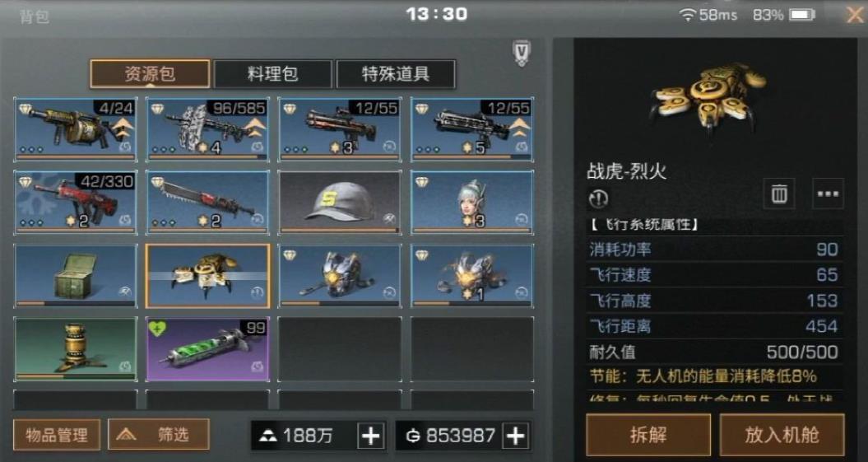Viewport: 868px width, 462px height.
Task: Select the green-haired character head item
Action: tap(472, 203)
